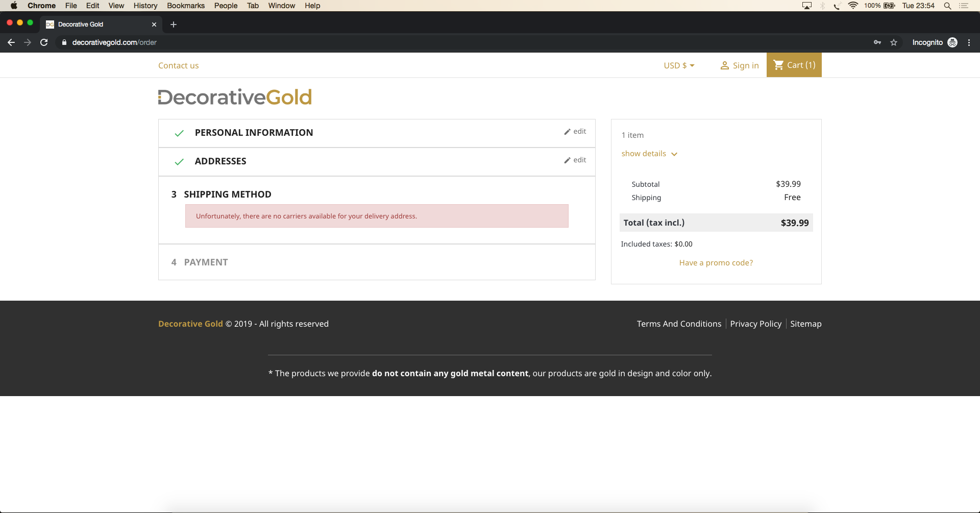Screen dimensions: 980x513
Task: Open the Edit menu in the menu bar
Action: [92, 6]
